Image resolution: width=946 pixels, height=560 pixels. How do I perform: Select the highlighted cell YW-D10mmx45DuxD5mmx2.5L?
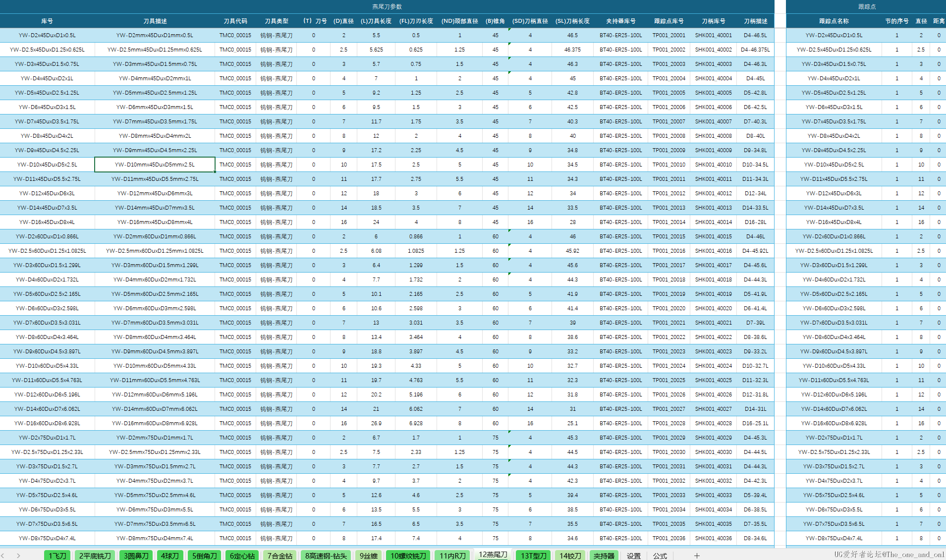pyautogui.click(x=155, y=165)
